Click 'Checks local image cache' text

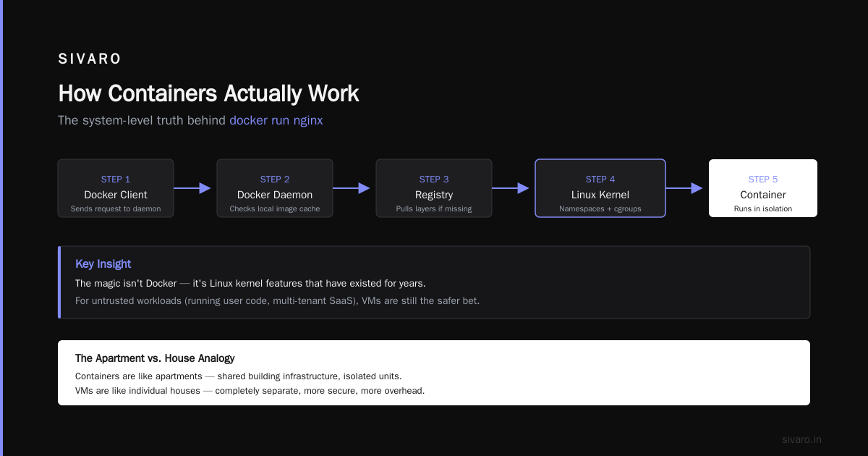(275, 208)
